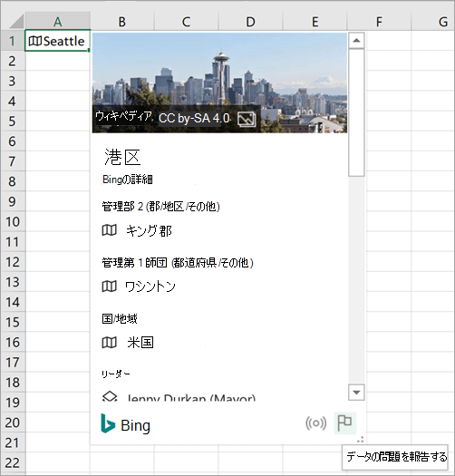Screen dimensions: 455x476
Task: Click the map icon next to ワシントン
Action: click(110, 287)
